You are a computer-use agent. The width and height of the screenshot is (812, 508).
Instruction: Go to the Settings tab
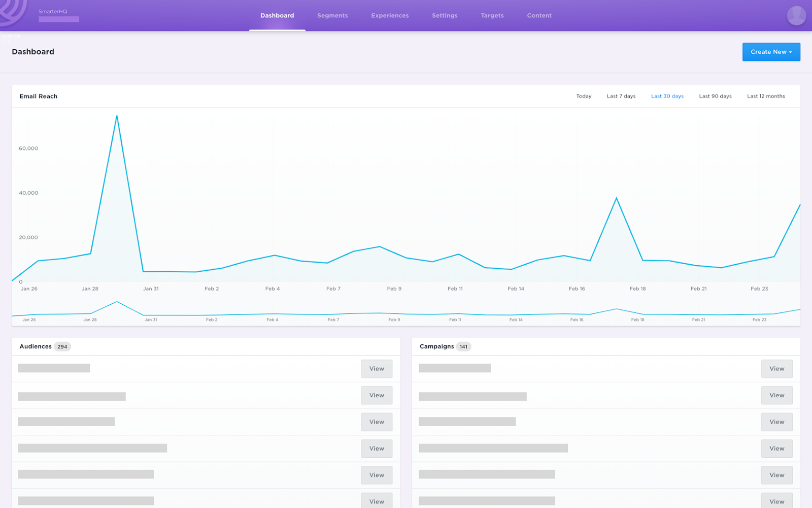tap(445, 16)
